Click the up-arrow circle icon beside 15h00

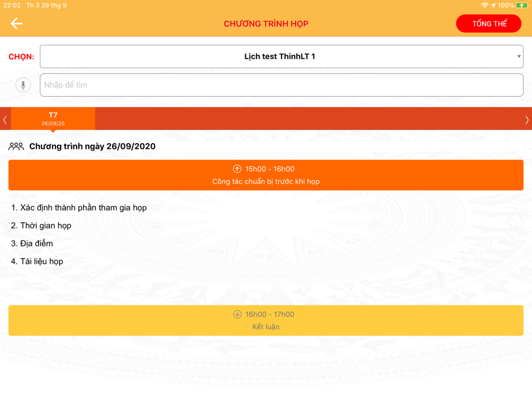pos(237,169)
